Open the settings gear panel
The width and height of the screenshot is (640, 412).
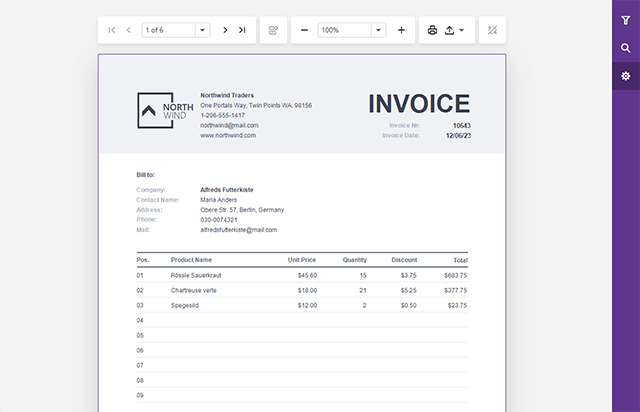point(626,76)
